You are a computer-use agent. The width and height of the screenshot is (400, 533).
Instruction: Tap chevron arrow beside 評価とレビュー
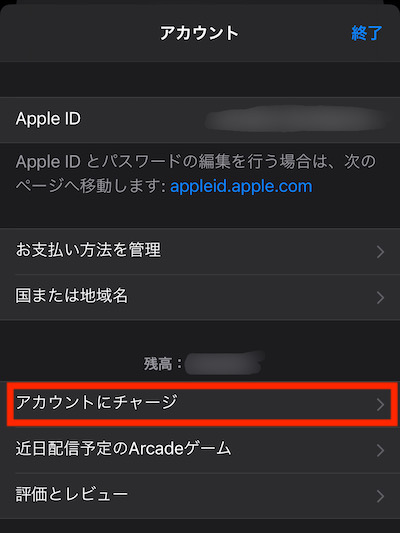(381, 496)
